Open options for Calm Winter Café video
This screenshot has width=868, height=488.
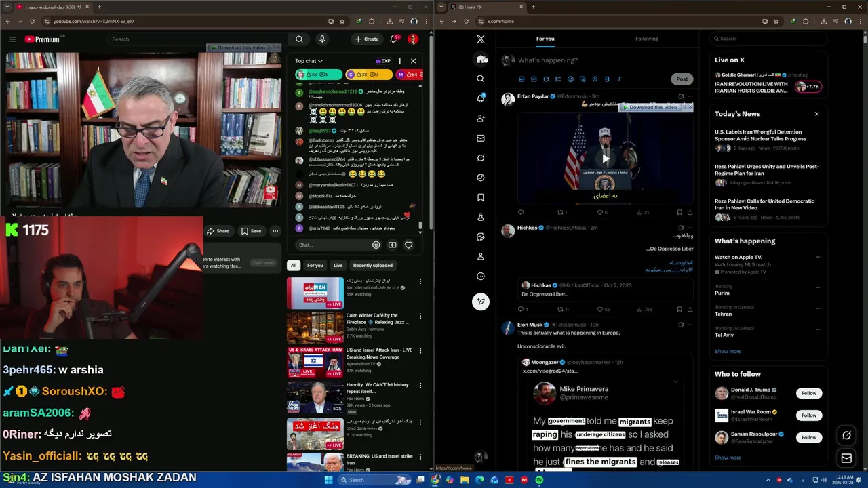point(420,316)
